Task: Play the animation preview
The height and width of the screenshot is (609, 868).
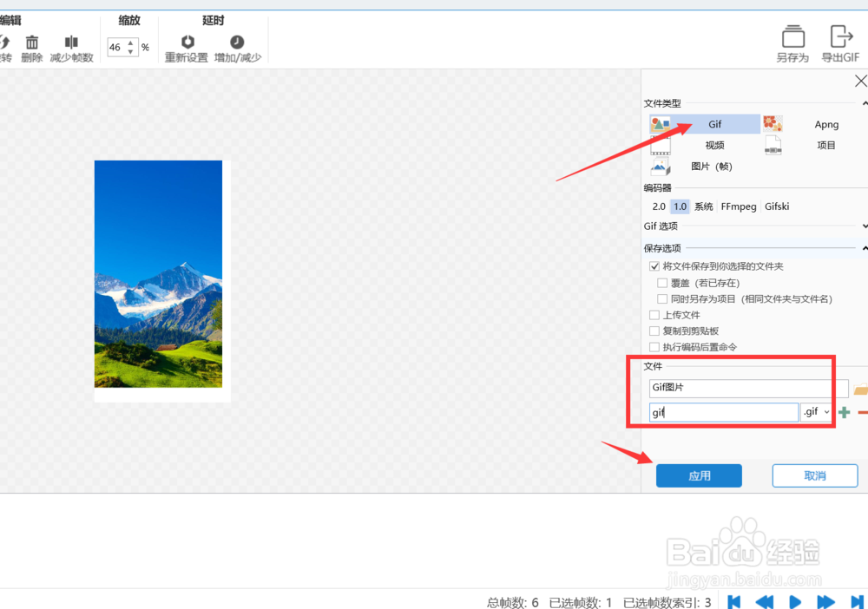Action: pos(795,602)
